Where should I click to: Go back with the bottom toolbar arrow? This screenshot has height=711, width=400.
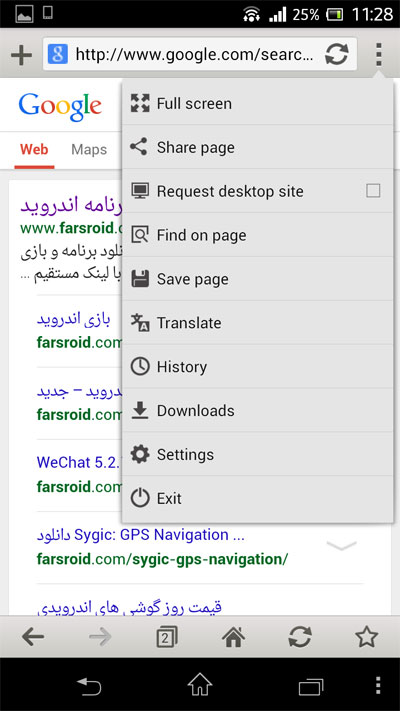click(x=33, y=637)
